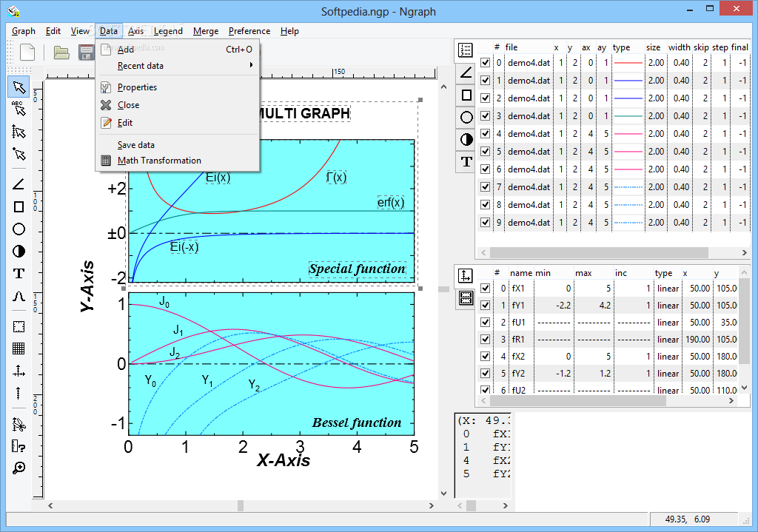
Task: Select the rectangle tool in left toolbar
Action: point(19,207)
